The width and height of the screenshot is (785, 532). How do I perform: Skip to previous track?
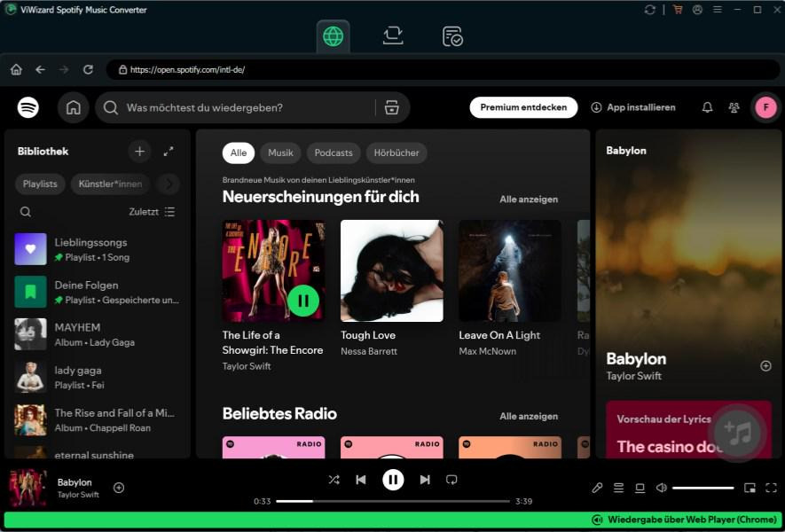coord(361,480)
